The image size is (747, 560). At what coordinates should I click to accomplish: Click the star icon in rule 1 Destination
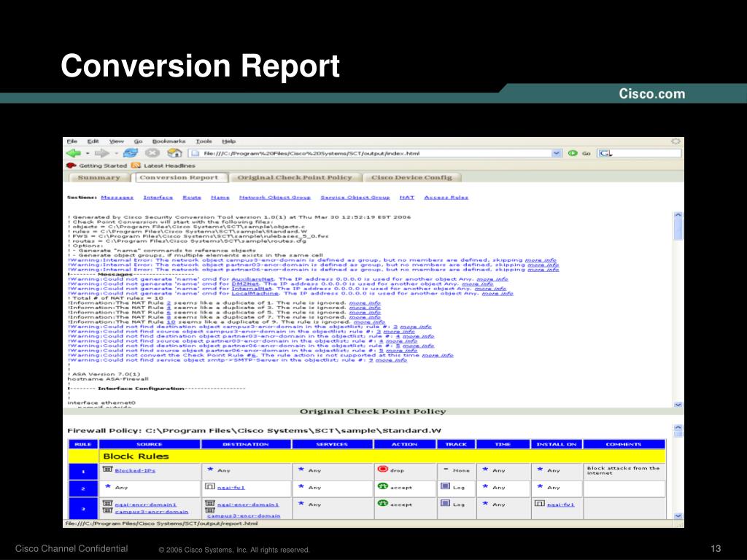(210, 470)
